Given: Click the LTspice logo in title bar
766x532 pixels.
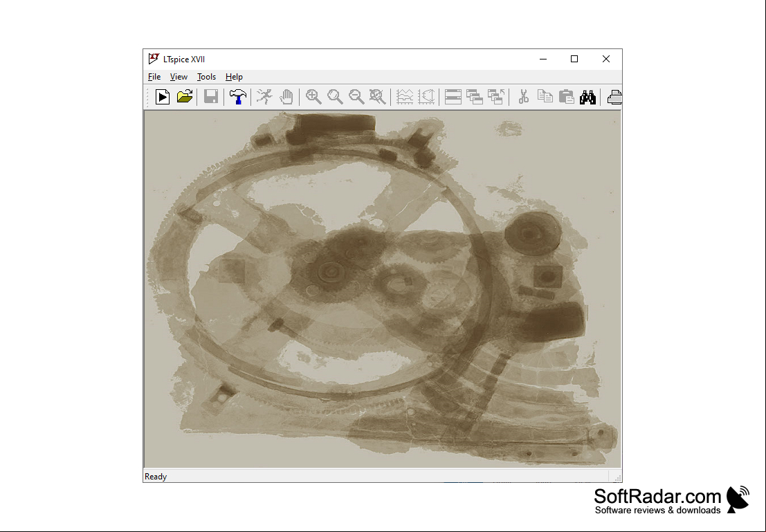Looking at the screenshot, I should pos(154,59).
